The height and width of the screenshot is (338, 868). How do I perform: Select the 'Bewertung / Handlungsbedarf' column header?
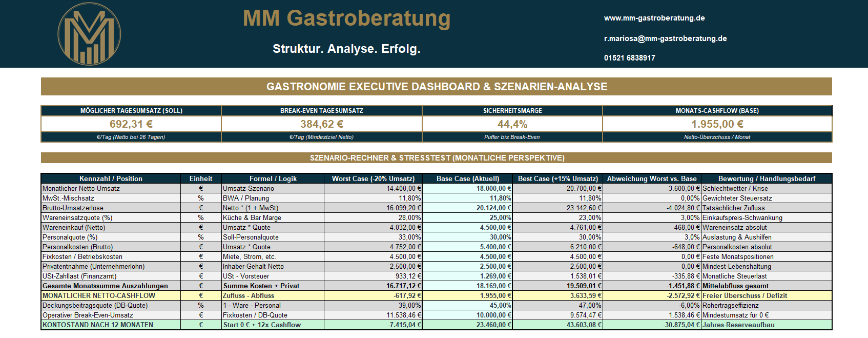pos(767,178)
